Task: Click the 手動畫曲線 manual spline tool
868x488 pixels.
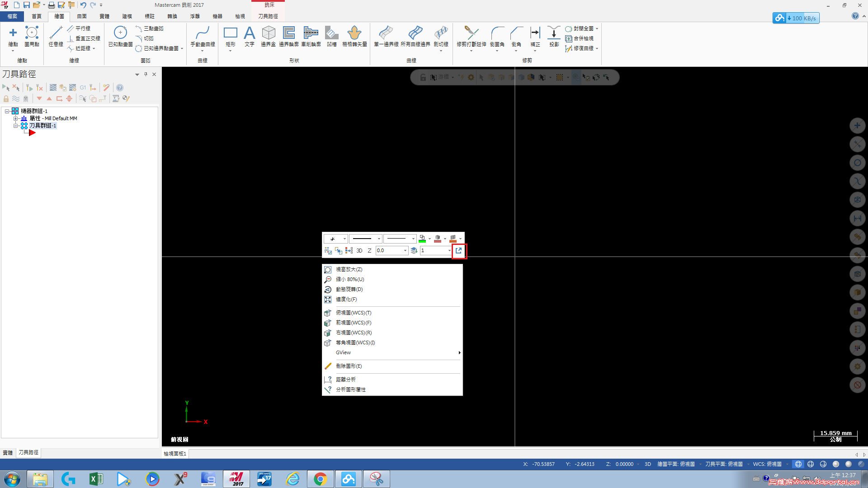Action: (203, 36)
